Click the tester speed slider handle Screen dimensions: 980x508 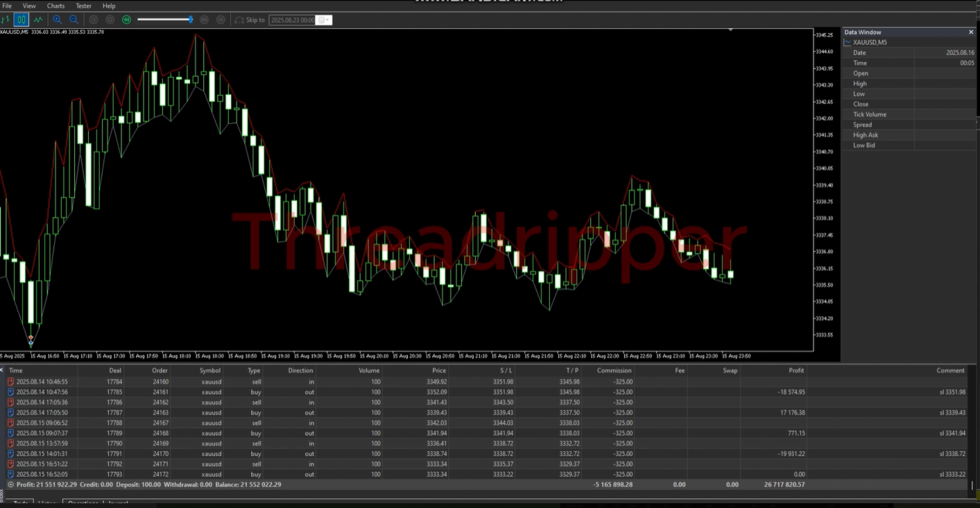click(x=191, y=19)
